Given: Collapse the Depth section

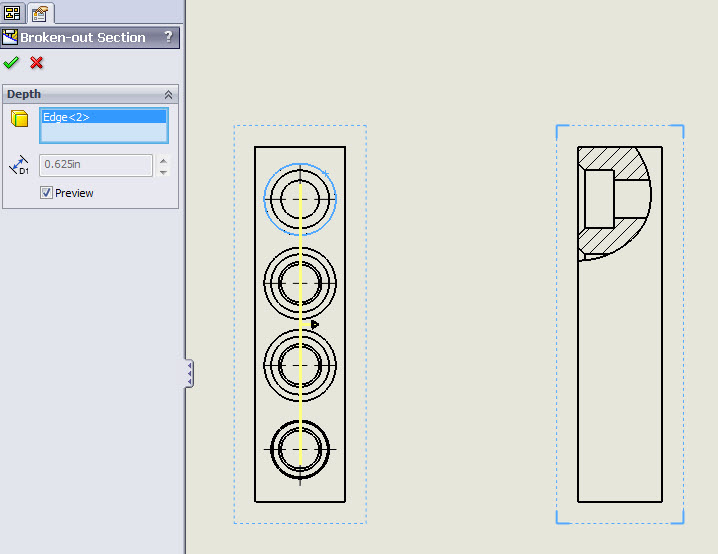Looking at the screenshot, I should 169,94.
